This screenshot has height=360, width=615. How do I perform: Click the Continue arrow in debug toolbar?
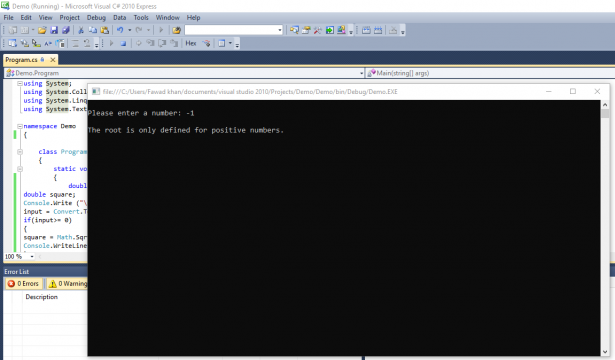point(111,44)
